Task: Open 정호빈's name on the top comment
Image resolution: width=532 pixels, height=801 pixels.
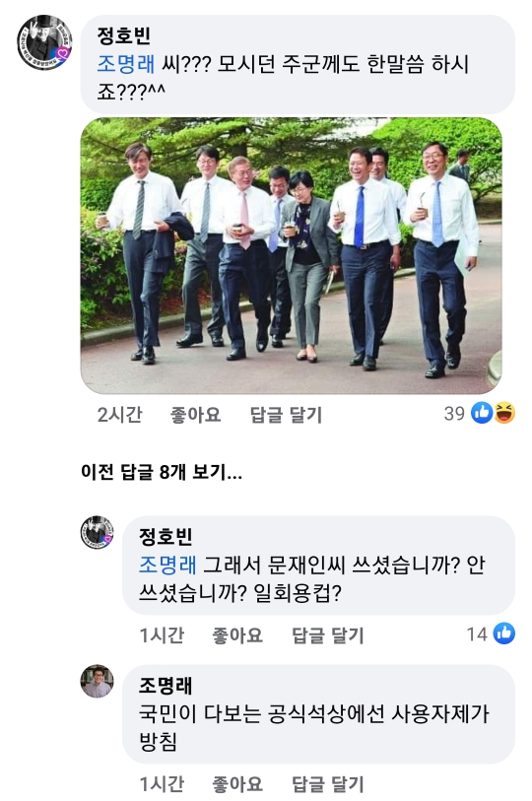Action: (x=124, y=35)
